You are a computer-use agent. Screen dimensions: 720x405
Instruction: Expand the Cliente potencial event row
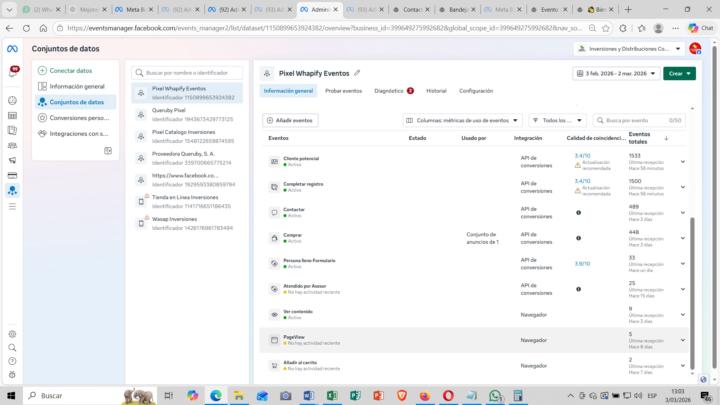(x=683, y=162)
